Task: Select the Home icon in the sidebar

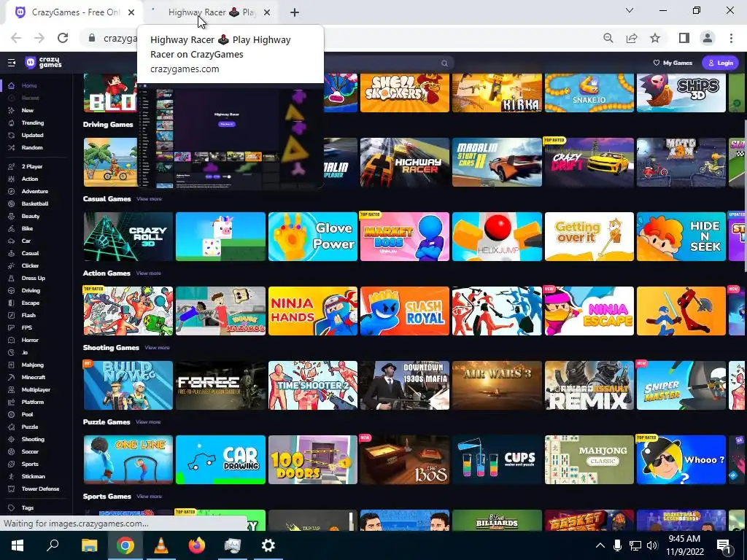Action: pyautogui.click(x=12, y=86)
